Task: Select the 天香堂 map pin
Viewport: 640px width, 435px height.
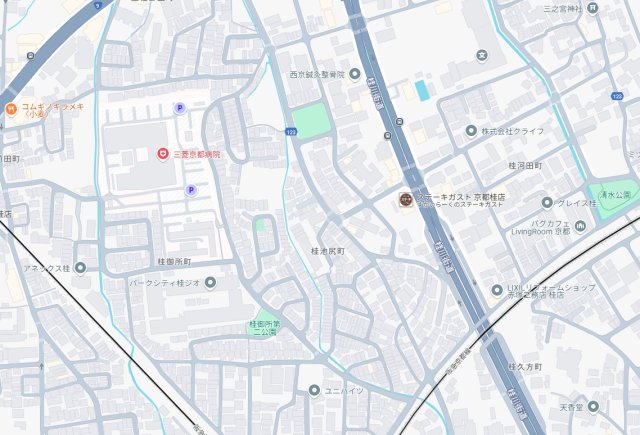Action: [x=593, y=406]
